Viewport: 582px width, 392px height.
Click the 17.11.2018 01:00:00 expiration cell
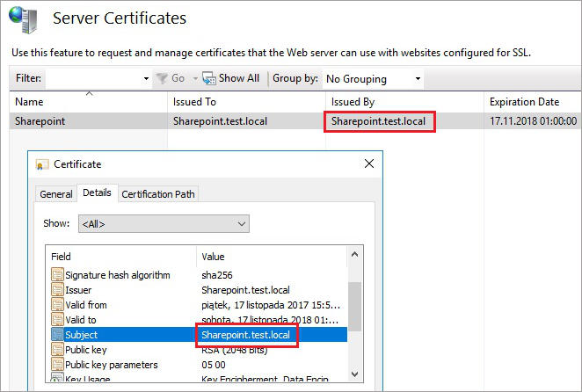(x=533, y=121)
